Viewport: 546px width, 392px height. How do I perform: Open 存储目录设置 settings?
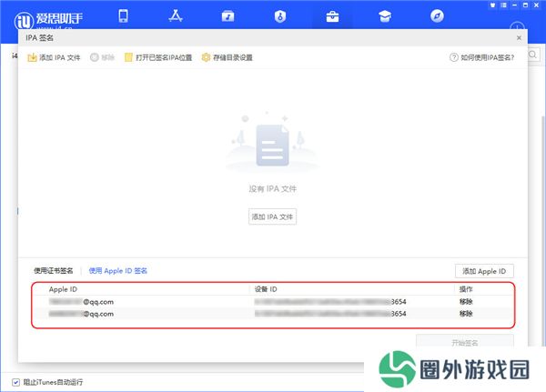click(227, 57)
